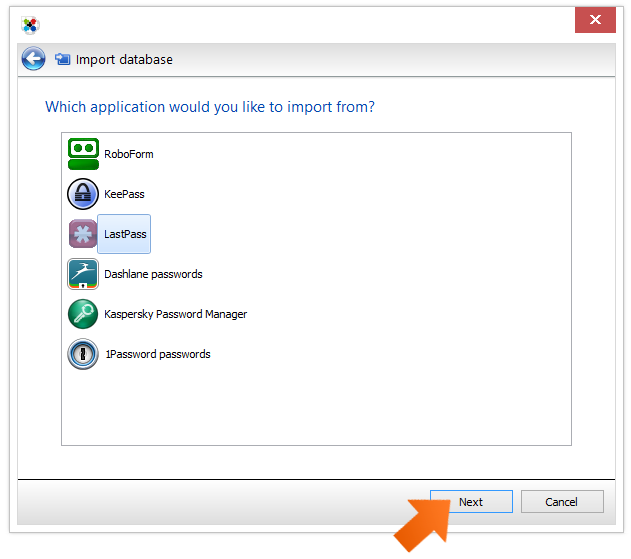Click the app logo in the title bar
The image size is (631, 559).
30,25
